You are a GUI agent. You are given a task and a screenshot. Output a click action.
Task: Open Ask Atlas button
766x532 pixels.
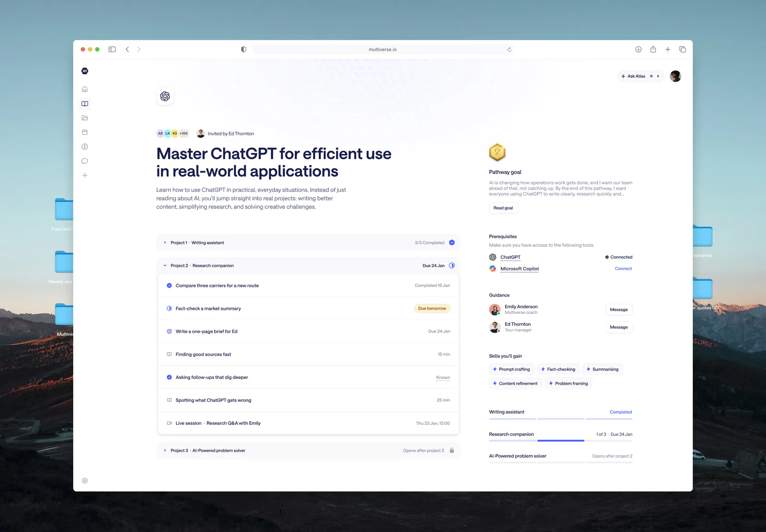click(641, 76)
